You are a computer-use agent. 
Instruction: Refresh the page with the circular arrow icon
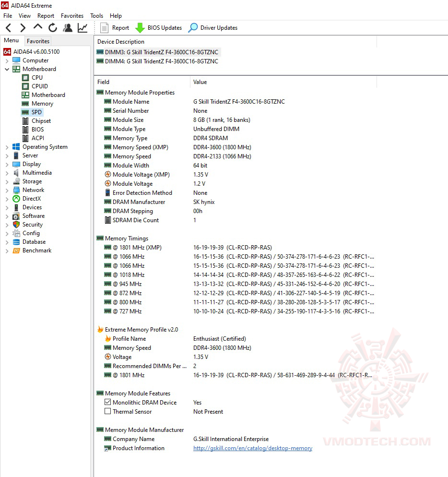click(53, 28)
